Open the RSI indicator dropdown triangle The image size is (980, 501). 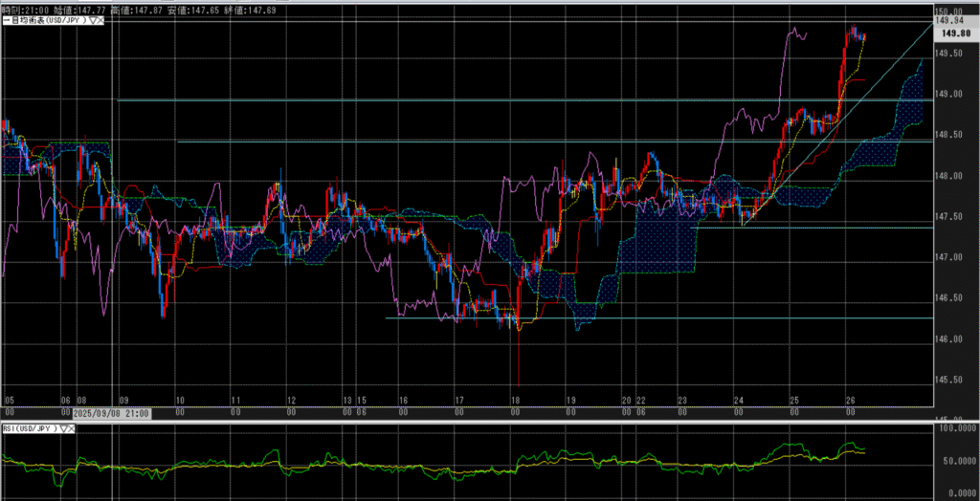click(x=64, y=429)
